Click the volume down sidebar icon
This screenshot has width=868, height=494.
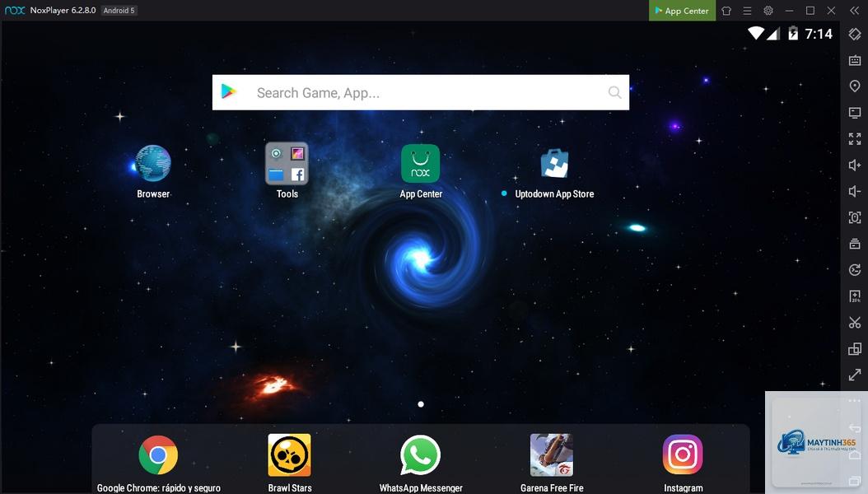click(855, 191)
